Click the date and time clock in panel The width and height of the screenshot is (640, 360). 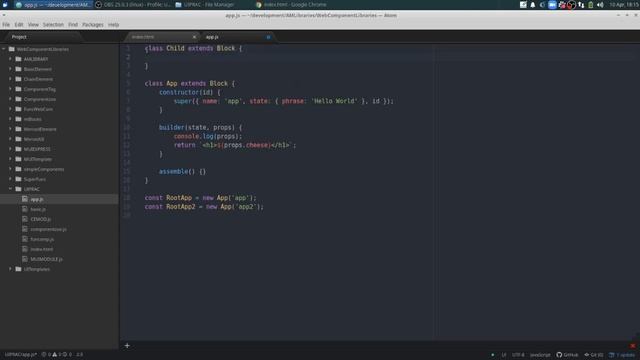coord(623,5)
